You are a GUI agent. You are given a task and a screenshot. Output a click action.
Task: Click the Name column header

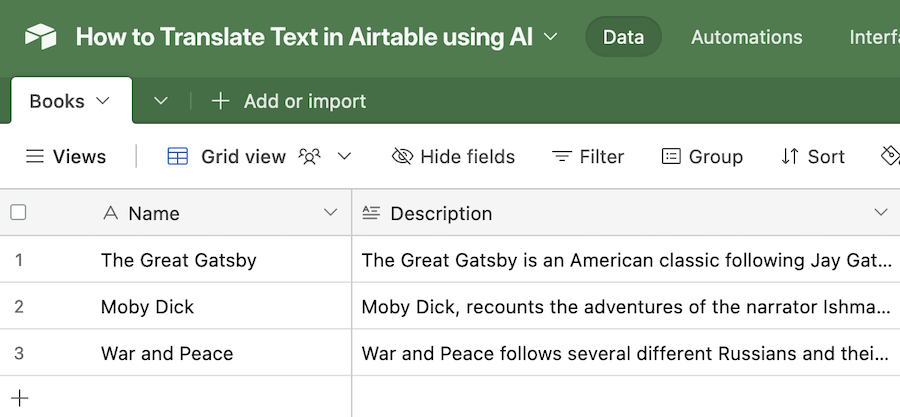175,213
